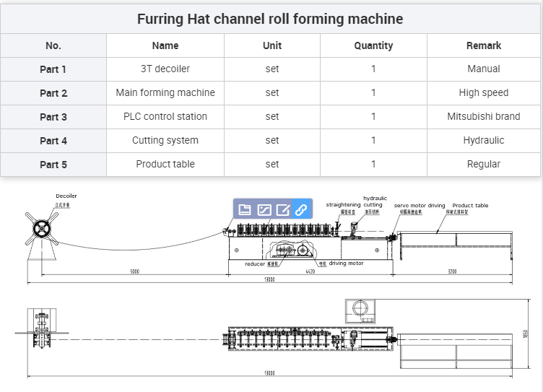Click the 'set' unit cell in Part 5 row
The image size is (543, 392).
pyautogui.click(x=272, y=164)
